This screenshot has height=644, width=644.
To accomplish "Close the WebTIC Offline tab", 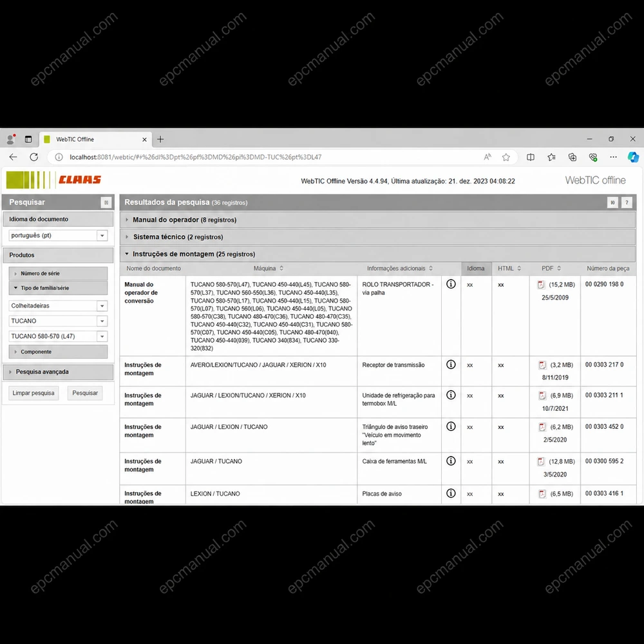I will pyautogui.click(x=144, y=140).
